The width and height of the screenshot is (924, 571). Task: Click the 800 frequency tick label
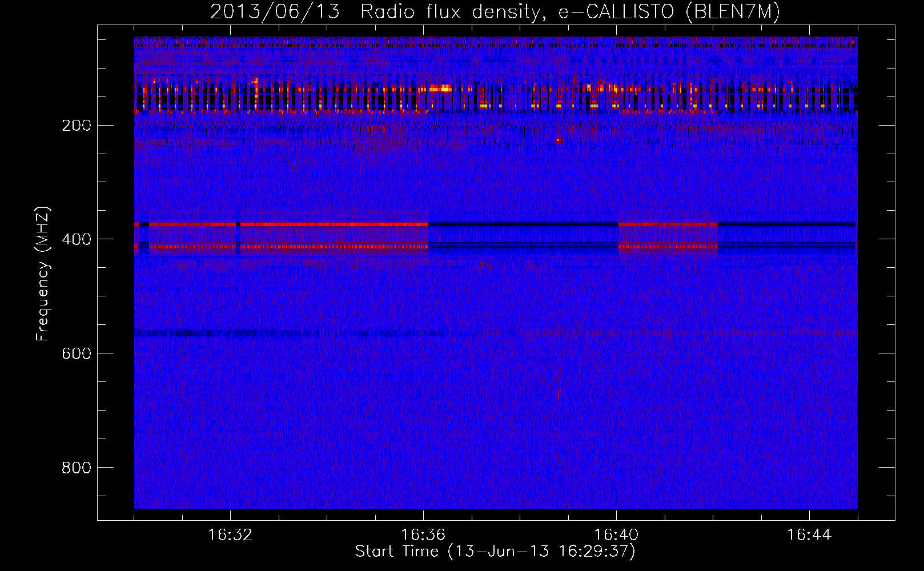pos(77,468)
